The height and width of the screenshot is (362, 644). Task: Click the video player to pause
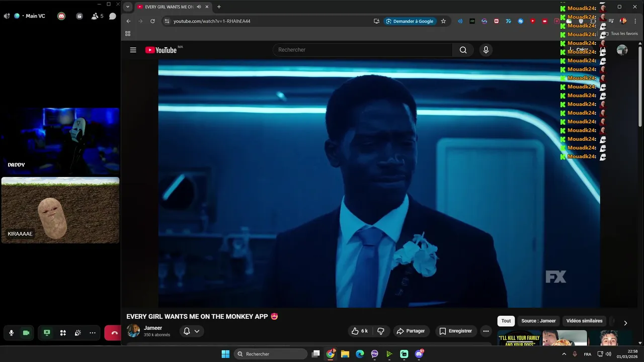point(379,184)
